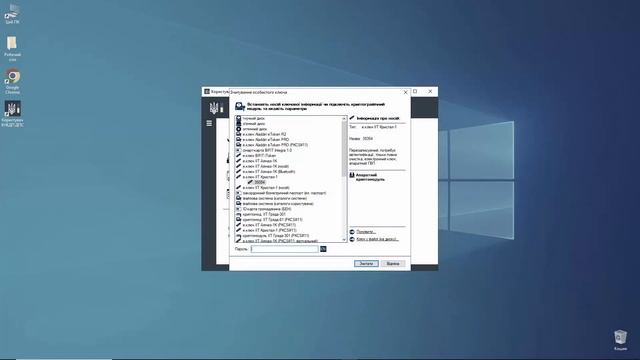Screen dimensions: 640x360
Task: Select е.ключ BIFIT iToken
Action: pyautogui.click(x=259, y=156)
